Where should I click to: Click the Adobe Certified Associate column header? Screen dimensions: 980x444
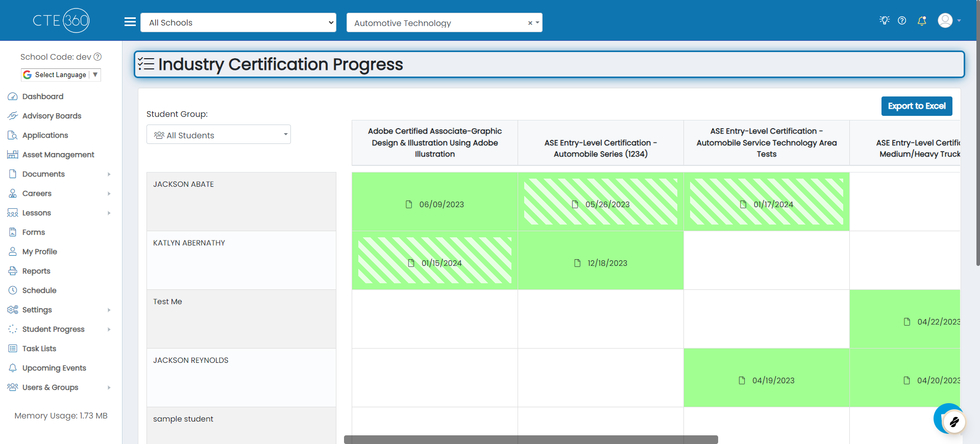coord(435,143)
